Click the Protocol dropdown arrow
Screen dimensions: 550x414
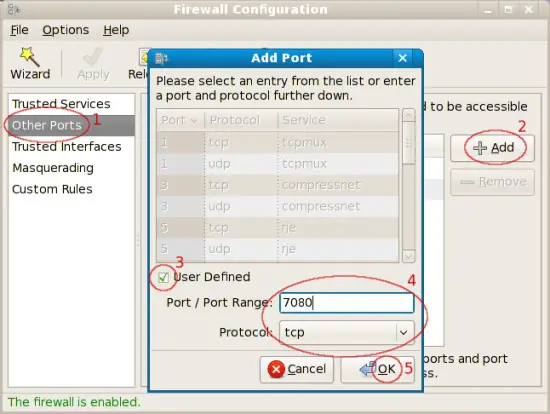click(x=404, y=332)
